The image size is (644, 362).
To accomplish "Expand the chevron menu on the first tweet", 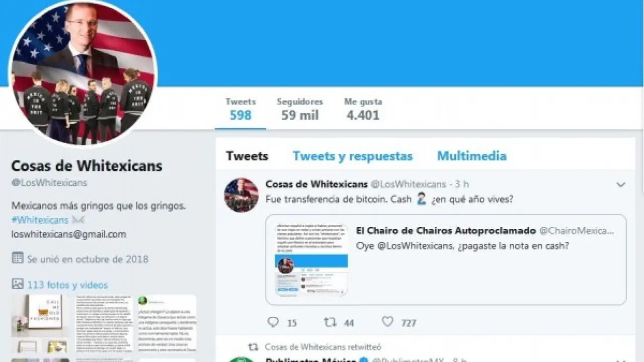I will (621, 185).
